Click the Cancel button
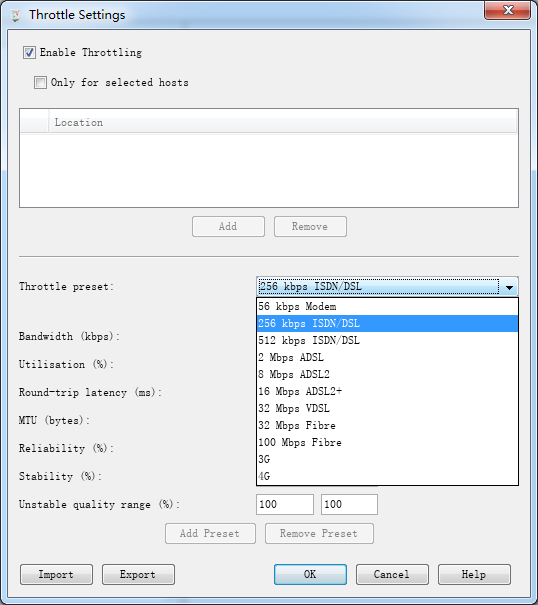Viewport: 538px width, 605px height. tap(392, 575)
